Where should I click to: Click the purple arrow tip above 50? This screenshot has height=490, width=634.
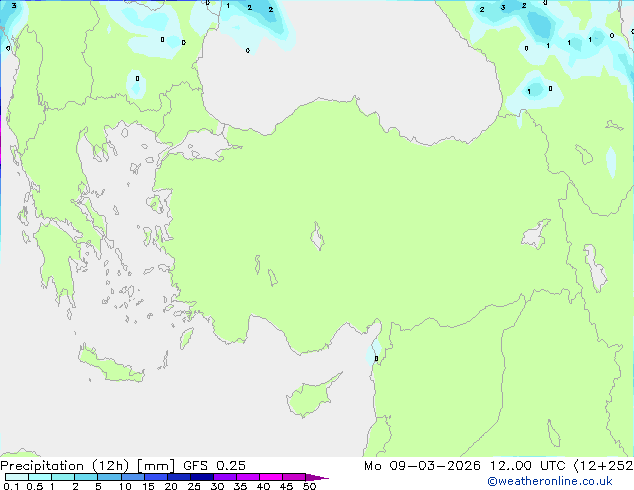[x=317, y=477]
